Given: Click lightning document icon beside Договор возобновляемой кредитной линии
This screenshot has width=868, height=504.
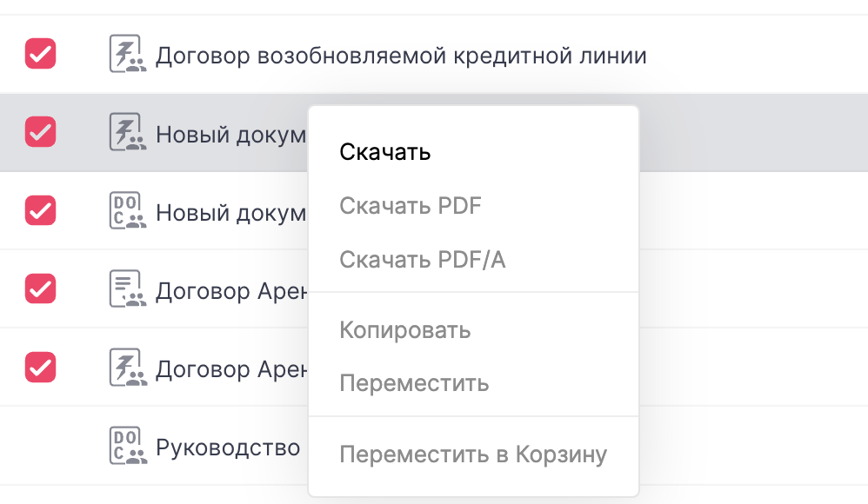Looking at the screenshot, I should click(x=127, y=54).
